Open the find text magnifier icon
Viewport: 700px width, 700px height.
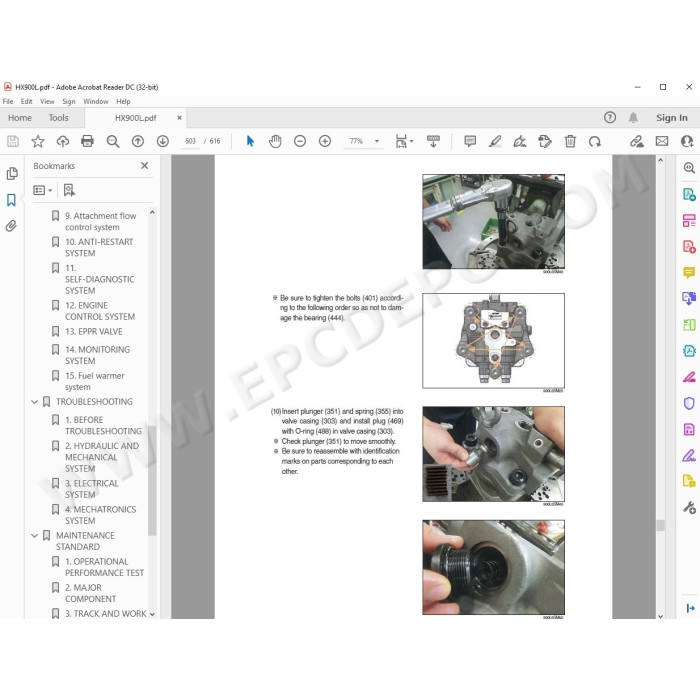113,142
